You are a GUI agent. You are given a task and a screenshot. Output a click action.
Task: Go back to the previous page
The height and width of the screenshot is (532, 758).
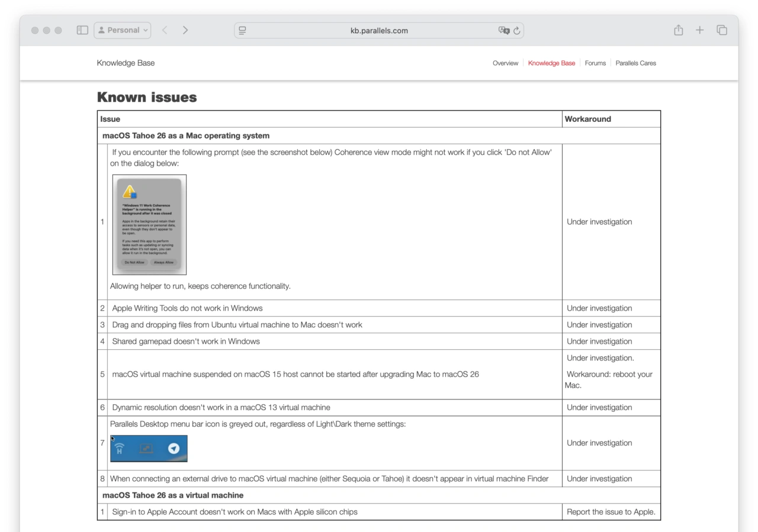(x=165, y=30)
